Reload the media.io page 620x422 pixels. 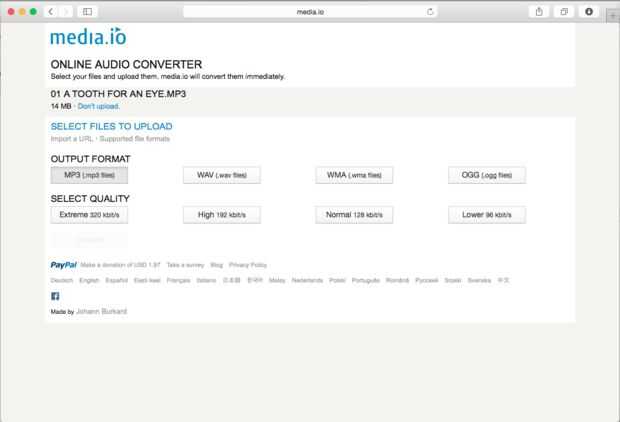tap(430, 12)
